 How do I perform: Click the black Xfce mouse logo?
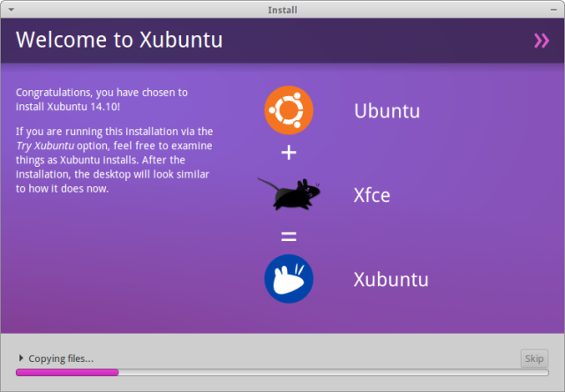point(289,194)
